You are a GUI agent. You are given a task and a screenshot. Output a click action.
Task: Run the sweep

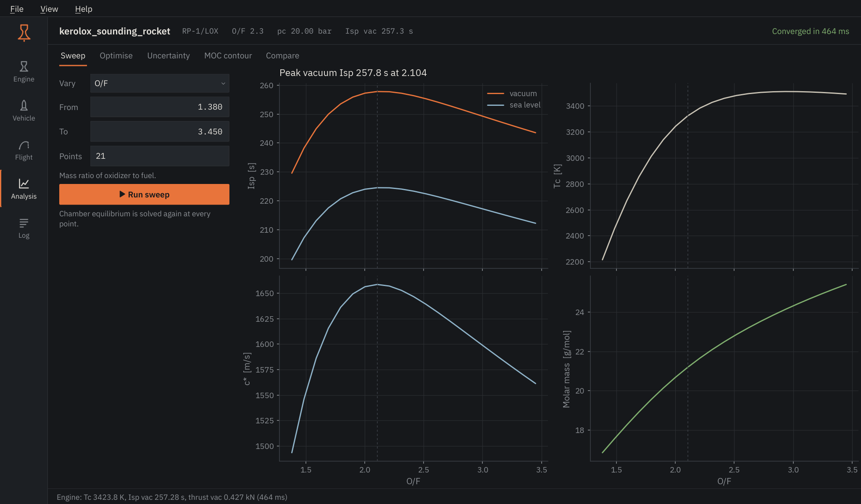(144, 194)
